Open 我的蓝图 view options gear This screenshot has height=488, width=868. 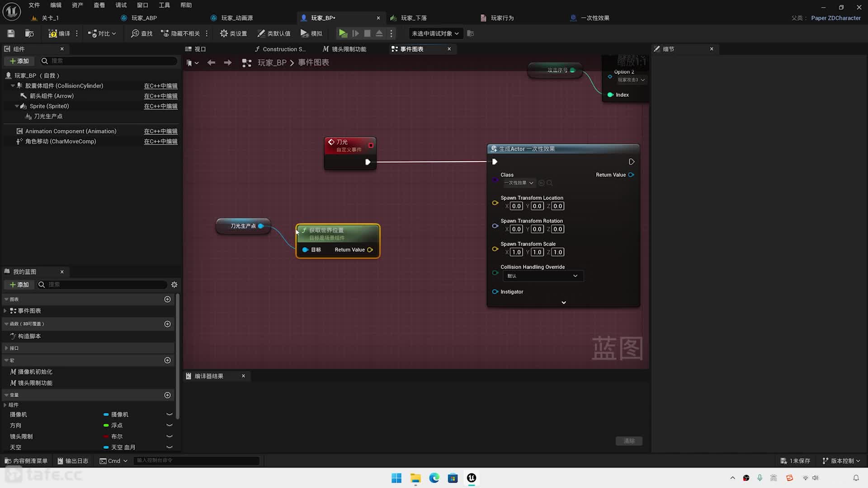(x=174, y=285)
